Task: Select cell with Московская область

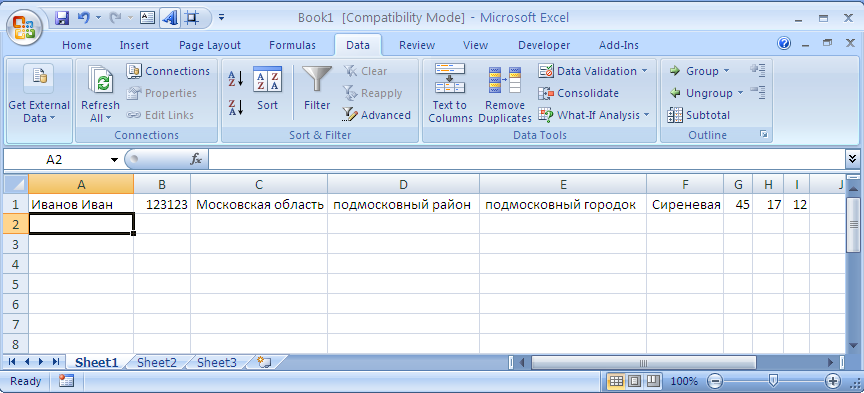Action: point(259,204)
